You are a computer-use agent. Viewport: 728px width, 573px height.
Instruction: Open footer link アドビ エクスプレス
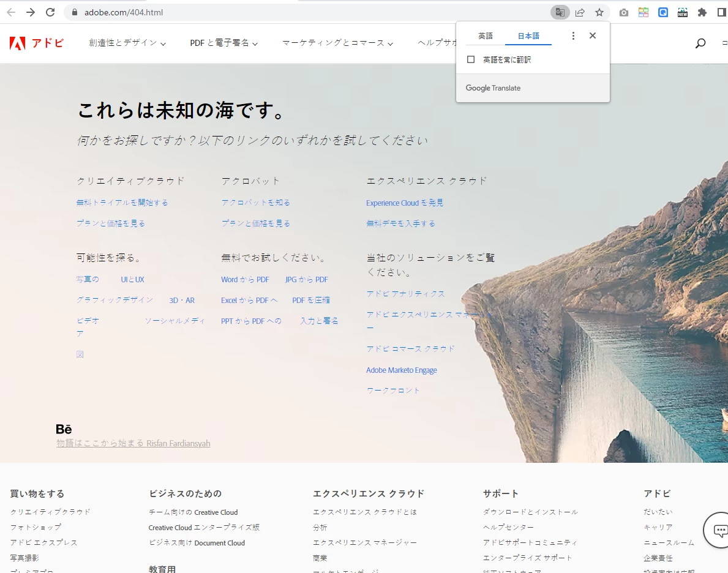click(x=43, y=542)
